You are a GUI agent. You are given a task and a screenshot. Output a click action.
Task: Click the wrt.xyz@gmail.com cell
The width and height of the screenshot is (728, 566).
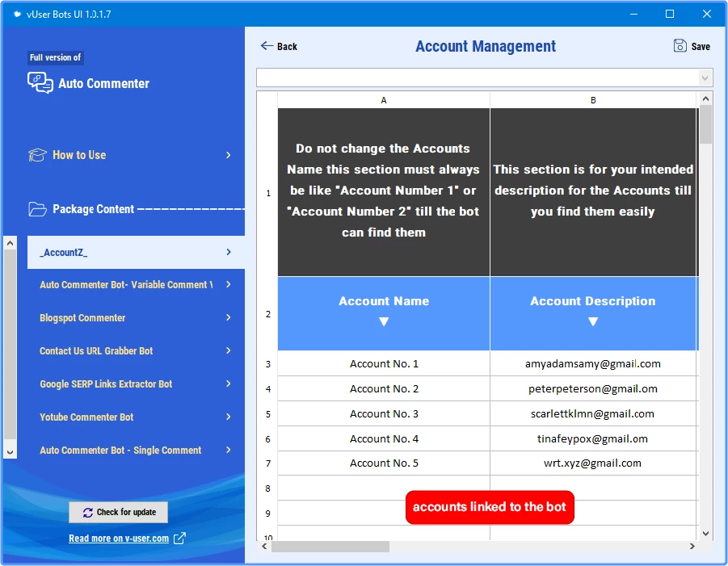593,463
